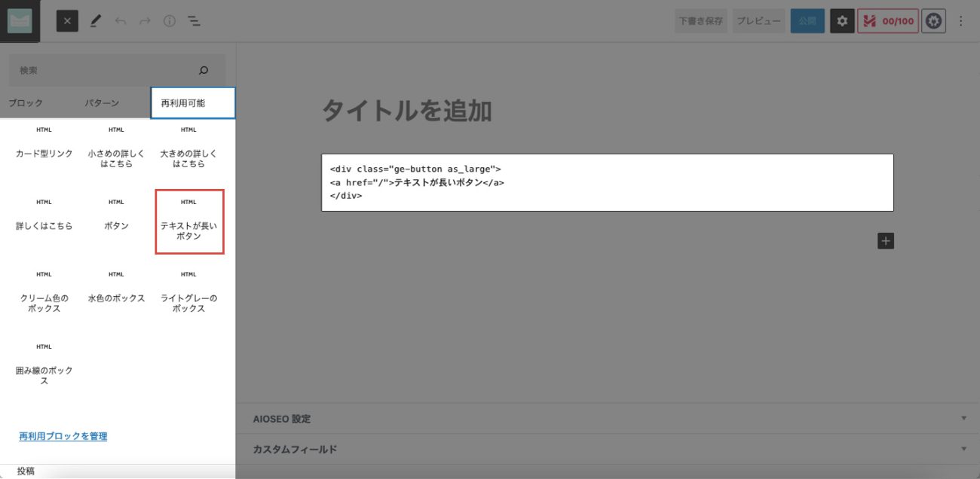Insert the ライトグレーのボックス block
Image resolution: width=980 pixels, height=479 pixels.
point(189,294)
